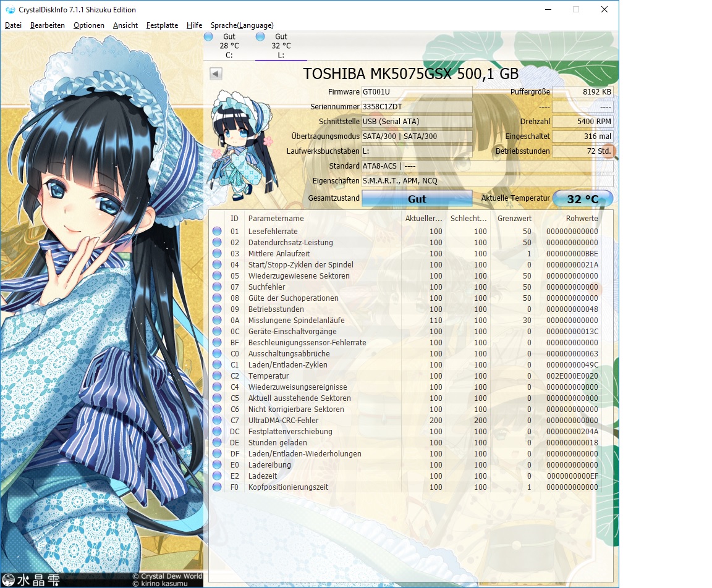Image resolution: width=712 pixels, height=588 pixels.
Task: Click status icon for Wiederzugewiesene Sektoren row
Action: click(217, 276)
